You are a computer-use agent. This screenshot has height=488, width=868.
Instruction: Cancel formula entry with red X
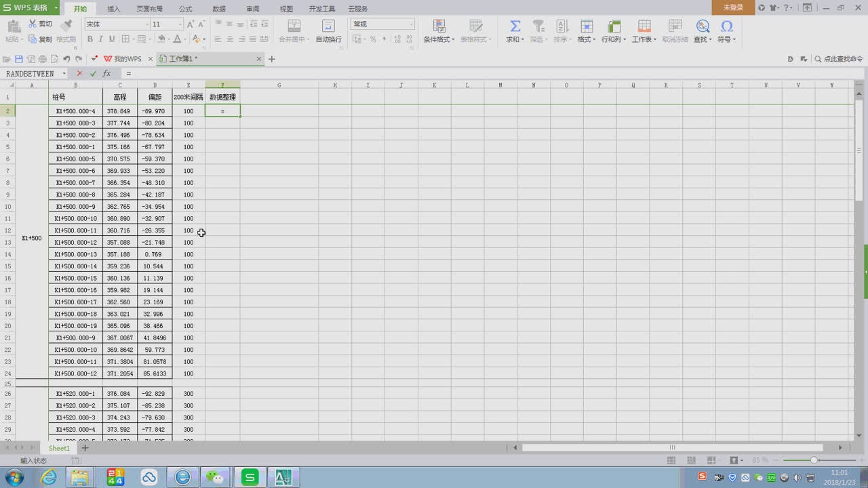(79, 73)
